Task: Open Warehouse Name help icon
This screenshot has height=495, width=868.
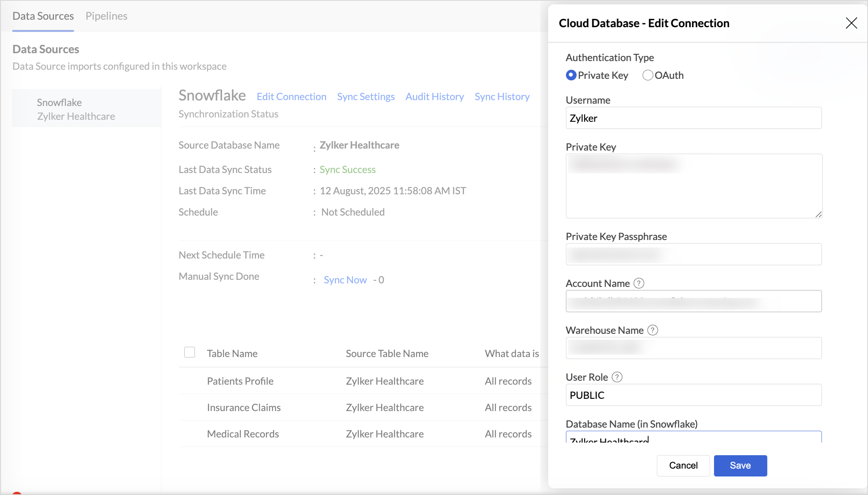Action: pyautogui.click(x=653, y=330)
